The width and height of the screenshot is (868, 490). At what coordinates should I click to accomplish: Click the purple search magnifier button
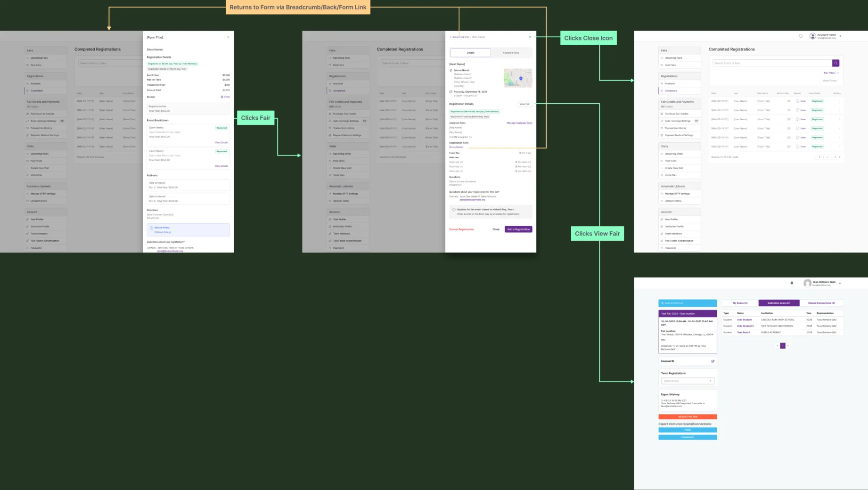click(x=835, y=63)
